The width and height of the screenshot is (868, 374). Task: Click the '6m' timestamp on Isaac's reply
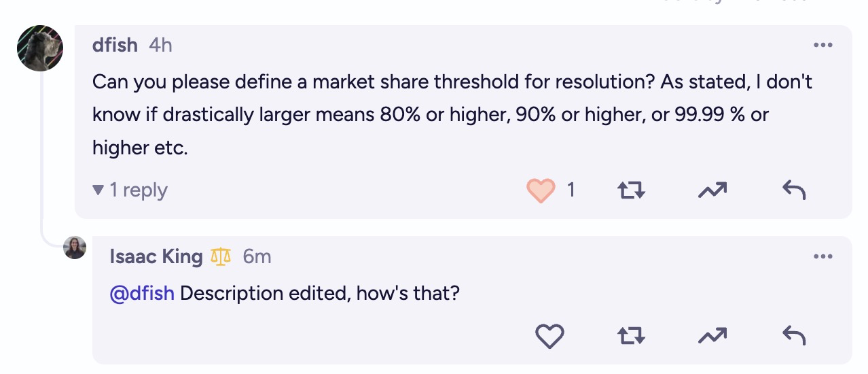tap(257, 257)
